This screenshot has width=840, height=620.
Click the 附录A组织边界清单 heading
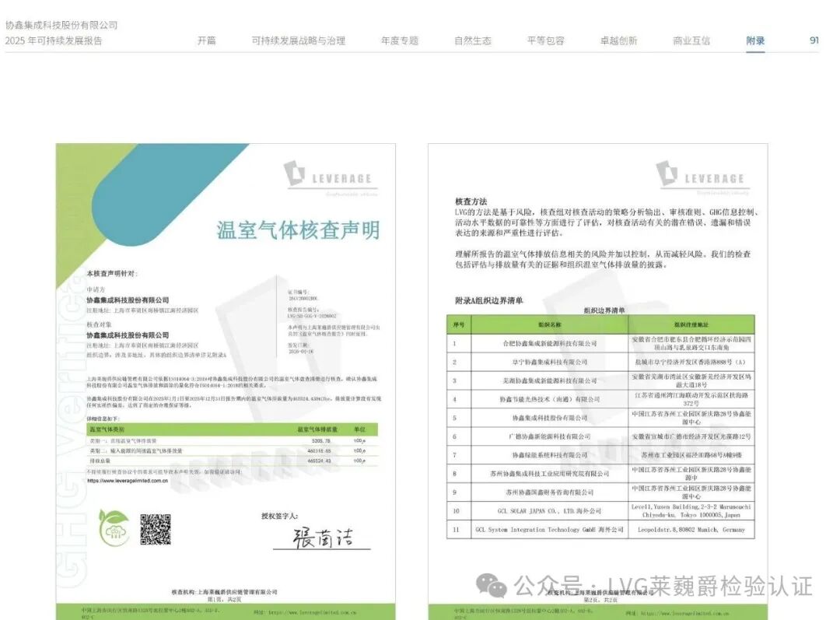[x=489, y=300]
